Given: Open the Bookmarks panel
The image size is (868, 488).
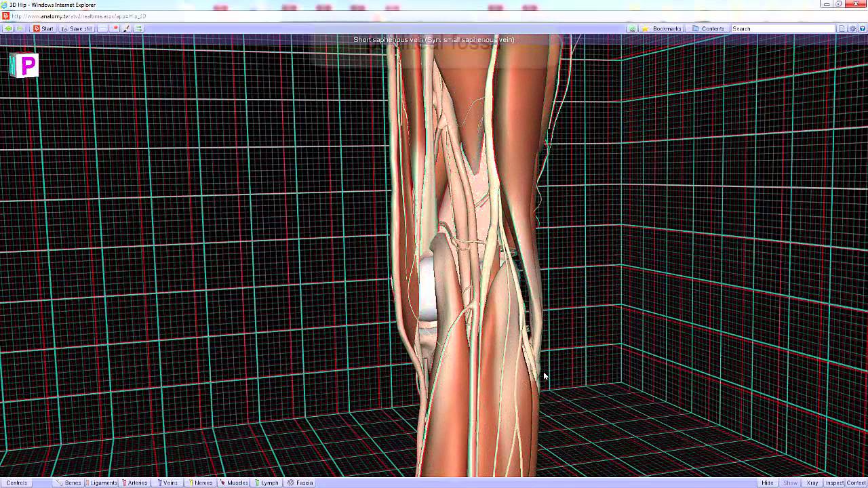Looking at the screenshot, I should pyautogui.click(x=661, y=28).
